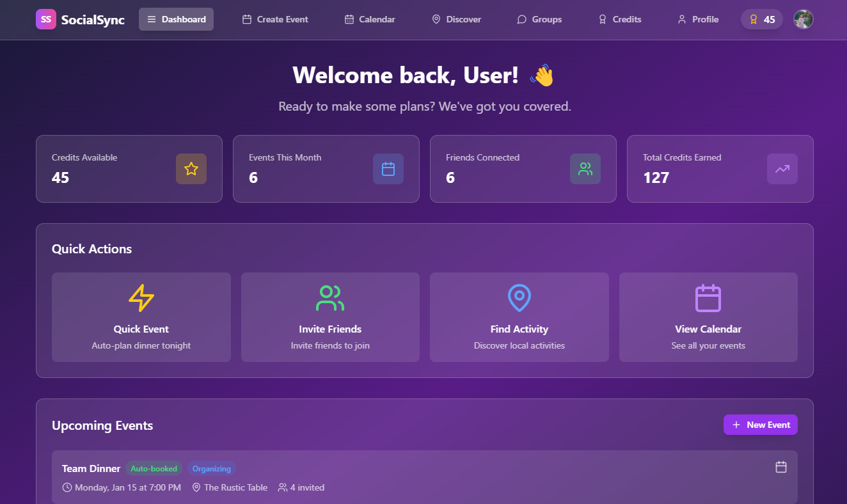Viewport: 847px width, 504px height.
Task: Click the Organizing tag on Team Dinner
Action: [212, 469]
